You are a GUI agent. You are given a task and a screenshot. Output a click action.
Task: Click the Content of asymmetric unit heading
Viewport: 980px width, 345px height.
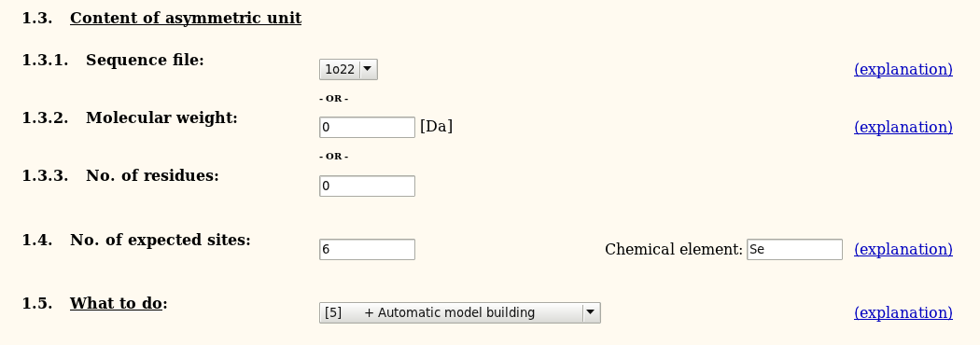pos(186,18)
